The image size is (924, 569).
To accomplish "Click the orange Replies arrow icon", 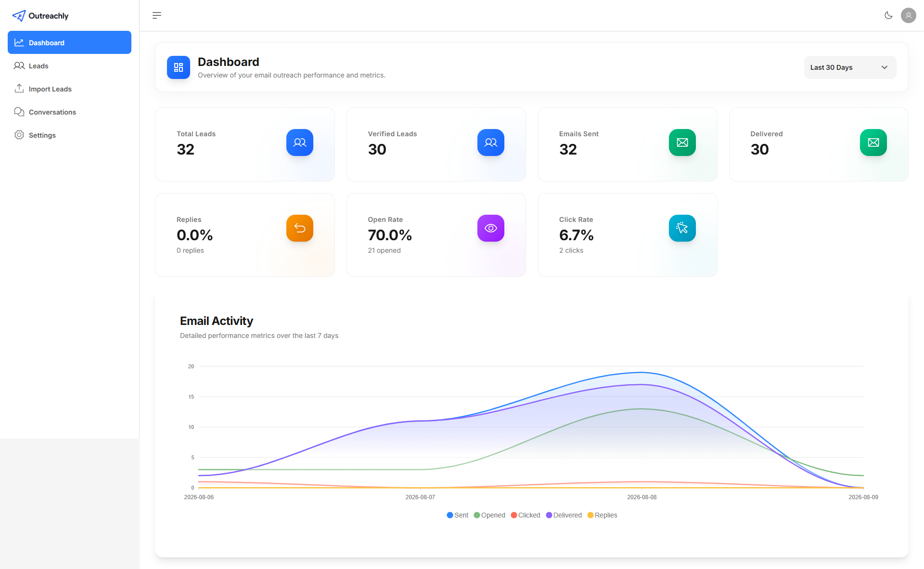I will [300, 228].
